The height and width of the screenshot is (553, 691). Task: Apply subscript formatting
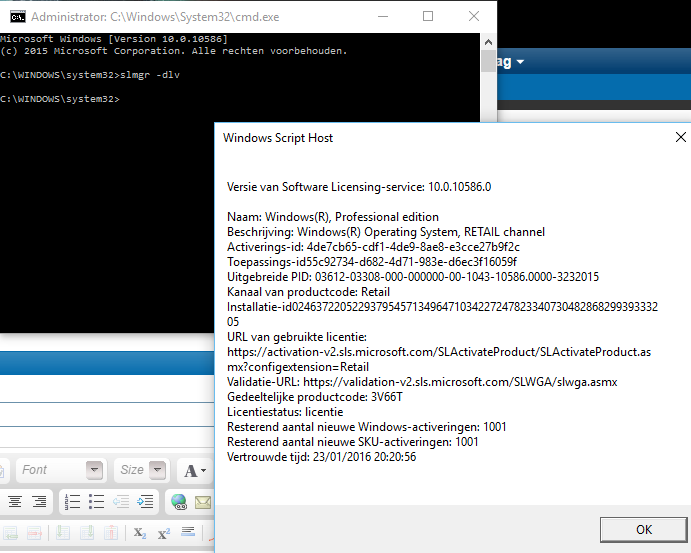pyautogui.click(x=140, y=534)
